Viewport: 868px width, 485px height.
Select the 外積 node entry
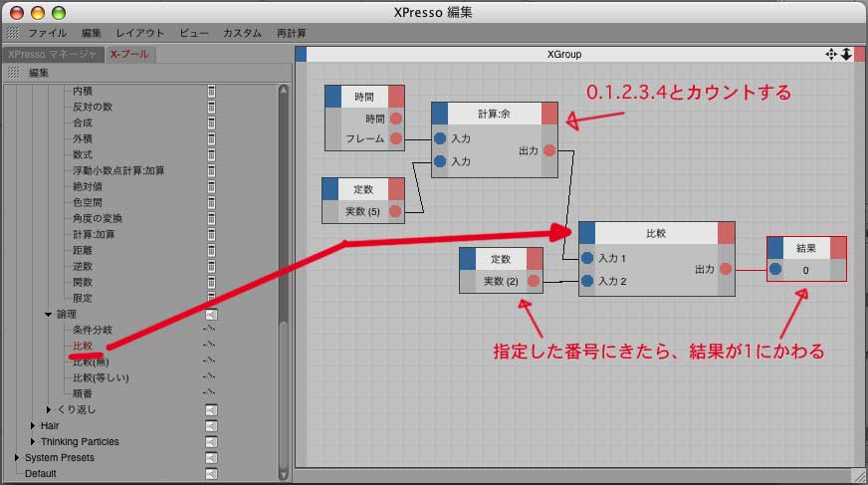(83, 138)
